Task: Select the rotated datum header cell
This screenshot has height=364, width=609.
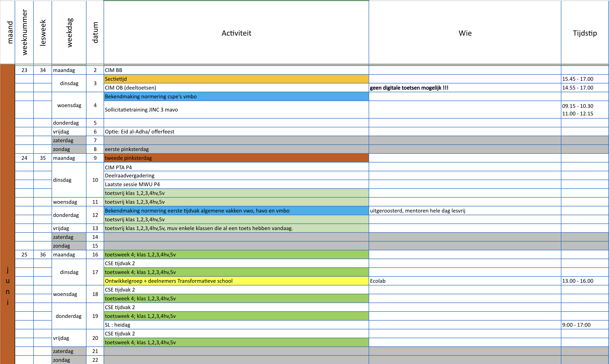Action: tap(95, 33)
